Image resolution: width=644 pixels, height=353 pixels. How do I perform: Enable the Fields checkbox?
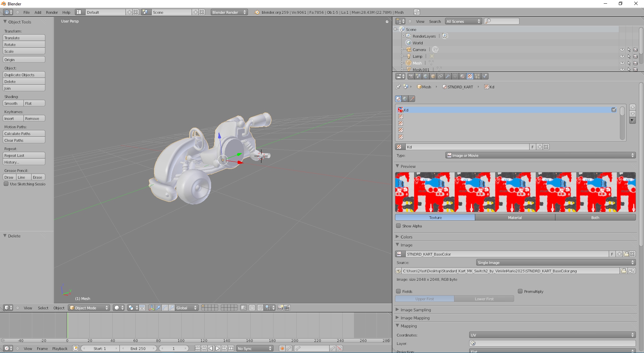coord(398,291)
